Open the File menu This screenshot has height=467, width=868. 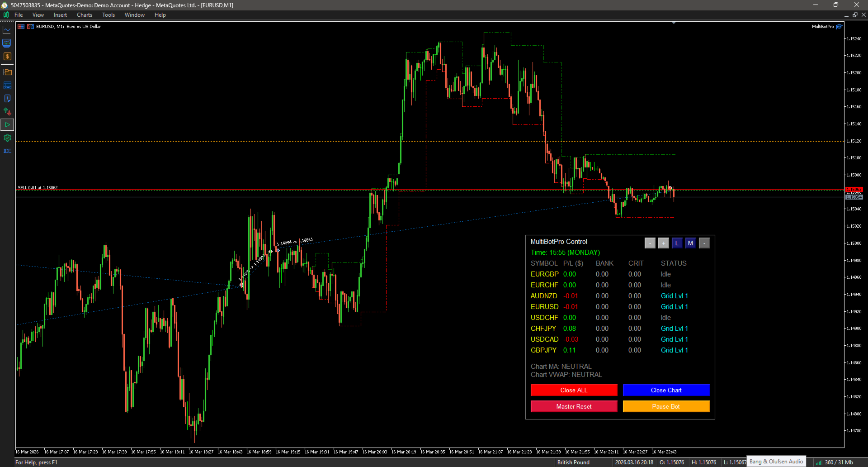point(19,15)
